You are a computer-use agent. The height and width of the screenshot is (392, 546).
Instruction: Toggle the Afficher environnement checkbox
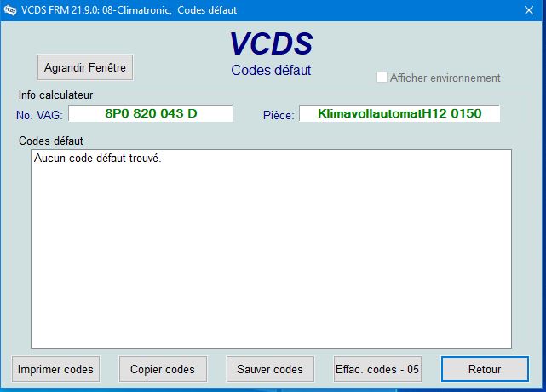tap(382, 78)
